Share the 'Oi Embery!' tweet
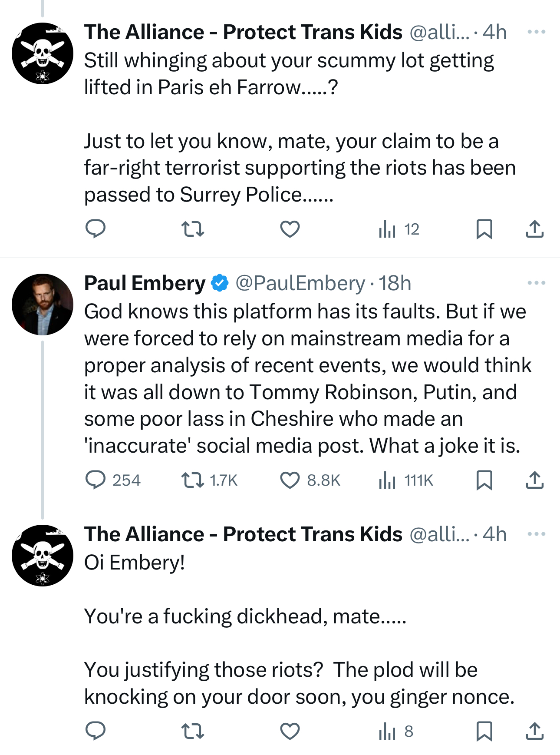The width and height of the screenshot is (560, 755). (x=534, y=731)
